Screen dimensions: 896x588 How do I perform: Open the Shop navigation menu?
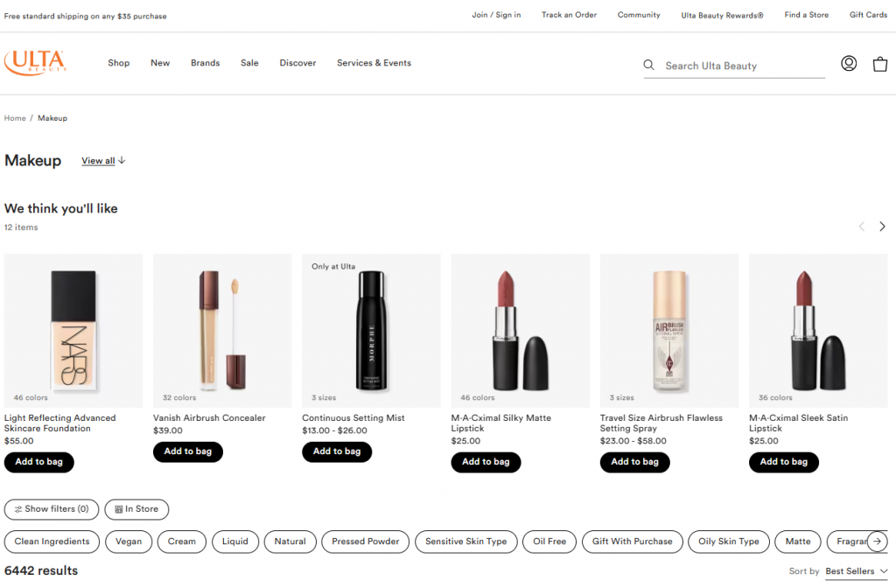tap(118, 62)
